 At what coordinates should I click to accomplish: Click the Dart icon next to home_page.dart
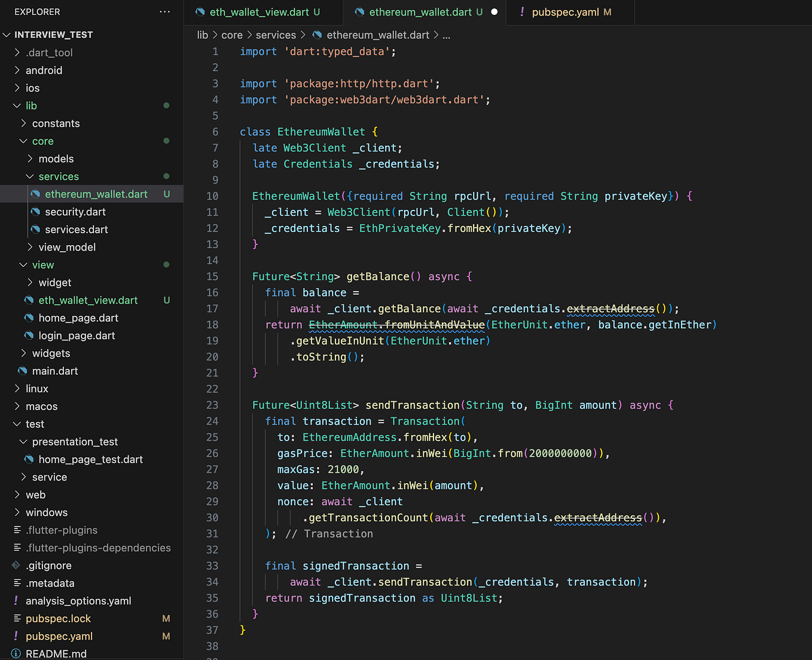pos(29,317)
